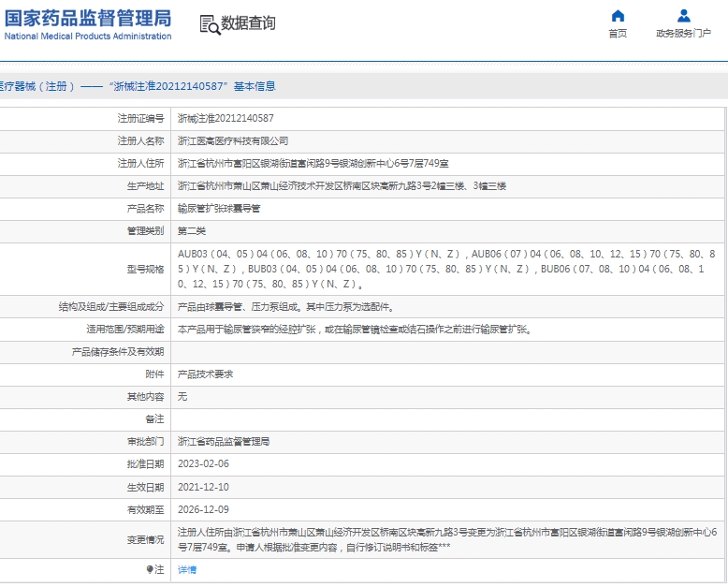Click the 结构及组成 composition description value
The height and width of the screenshot is (587, 728).
(286, 307)
